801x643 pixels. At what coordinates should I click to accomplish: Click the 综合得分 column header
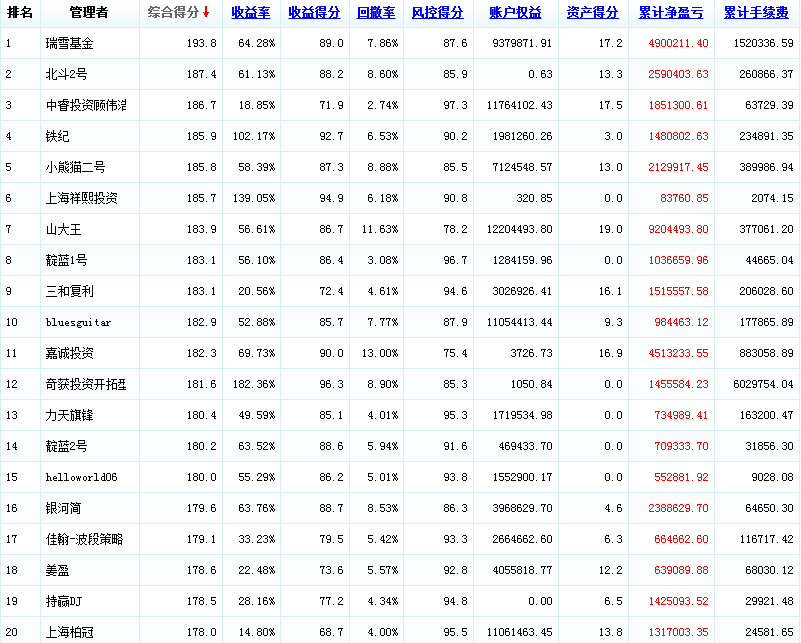[x=173, y=12]
